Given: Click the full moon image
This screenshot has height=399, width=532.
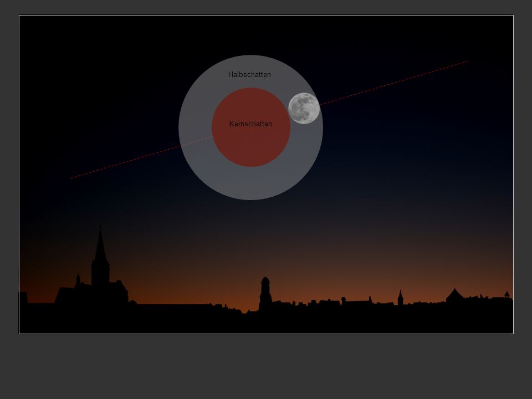Looking at the screenshot, I should pos(304,108).
